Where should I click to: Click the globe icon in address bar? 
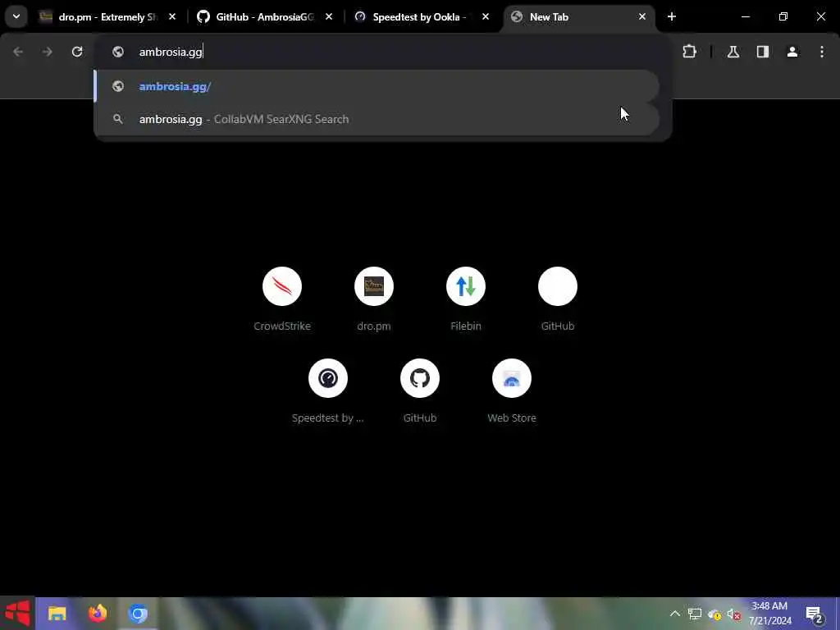pos(118,52)
